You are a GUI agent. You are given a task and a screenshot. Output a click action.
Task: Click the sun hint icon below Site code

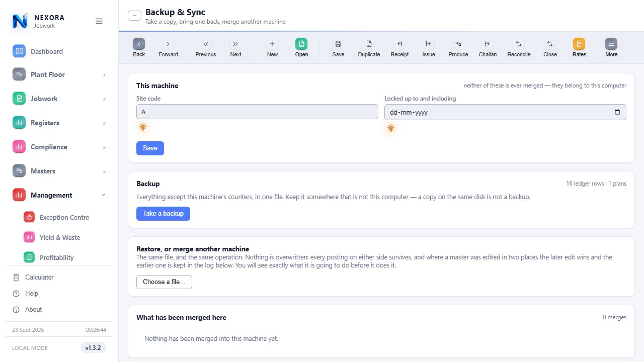tap(143, 128)
